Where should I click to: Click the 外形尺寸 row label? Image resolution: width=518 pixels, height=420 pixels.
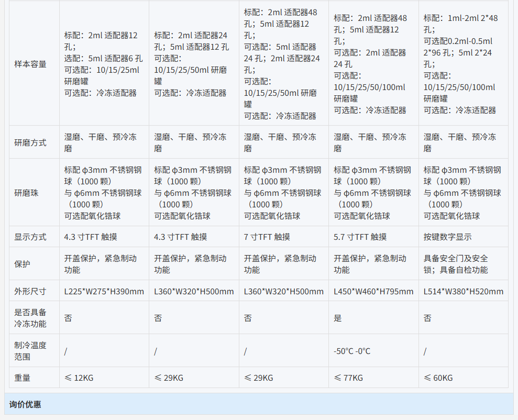[x=30, y=291]
